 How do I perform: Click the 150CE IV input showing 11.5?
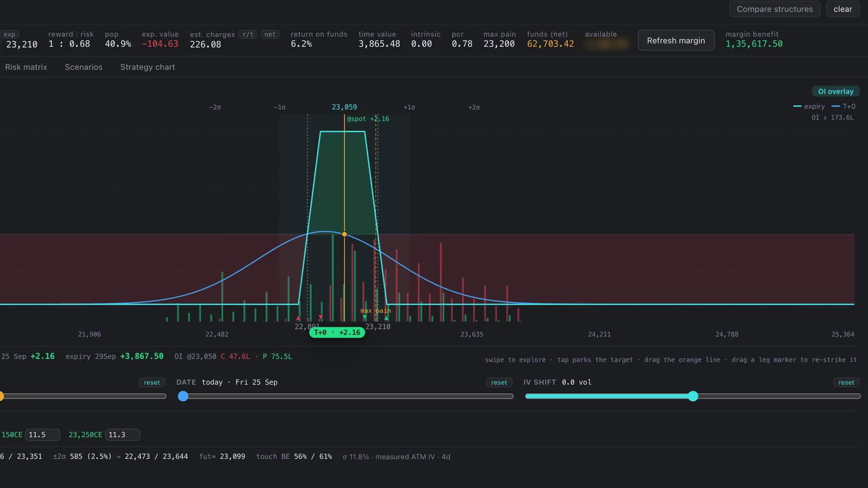click(x=42, y=435)
